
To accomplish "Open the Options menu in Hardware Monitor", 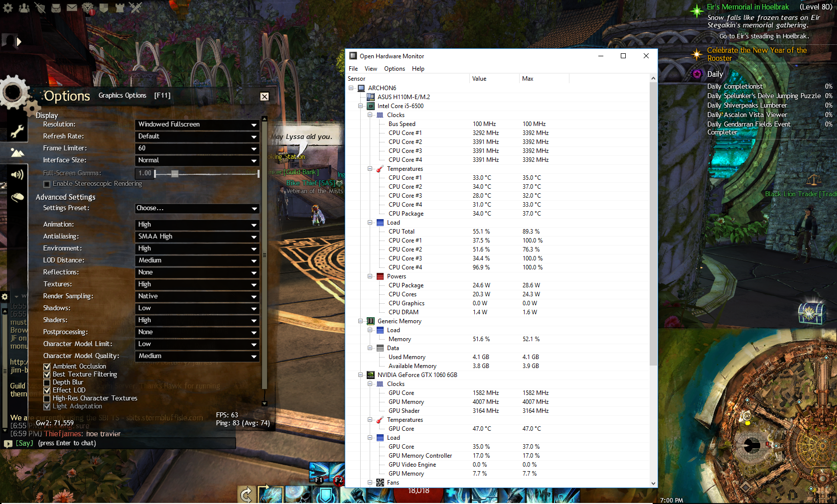I will (395, 69).
